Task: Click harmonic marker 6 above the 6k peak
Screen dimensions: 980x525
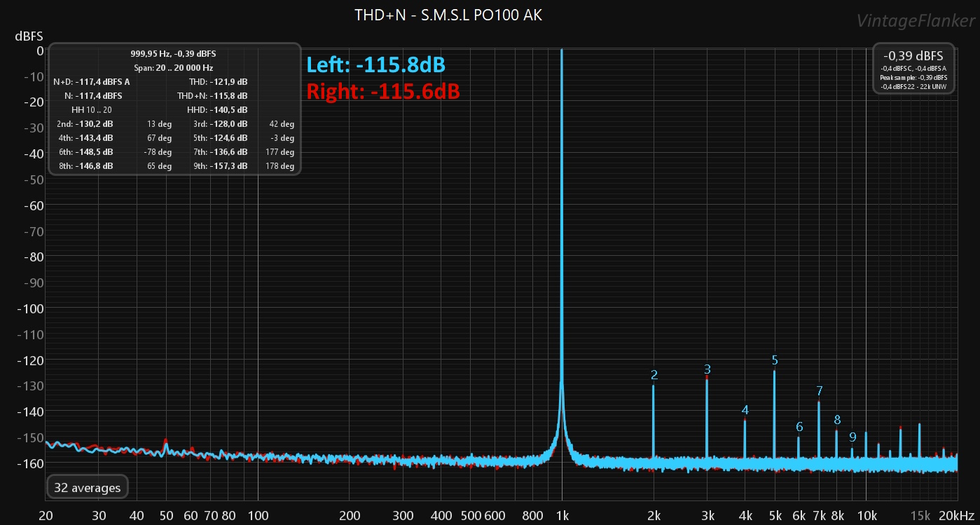Action: [x=799, y=427]
